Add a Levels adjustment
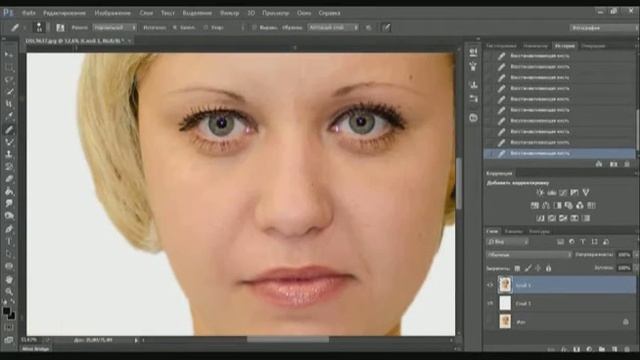 552,193
